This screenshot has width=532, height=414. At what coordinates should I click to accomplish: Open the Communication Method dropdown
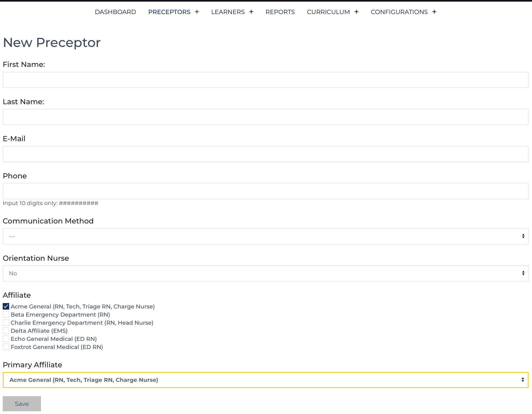click(x=266, y=236)
